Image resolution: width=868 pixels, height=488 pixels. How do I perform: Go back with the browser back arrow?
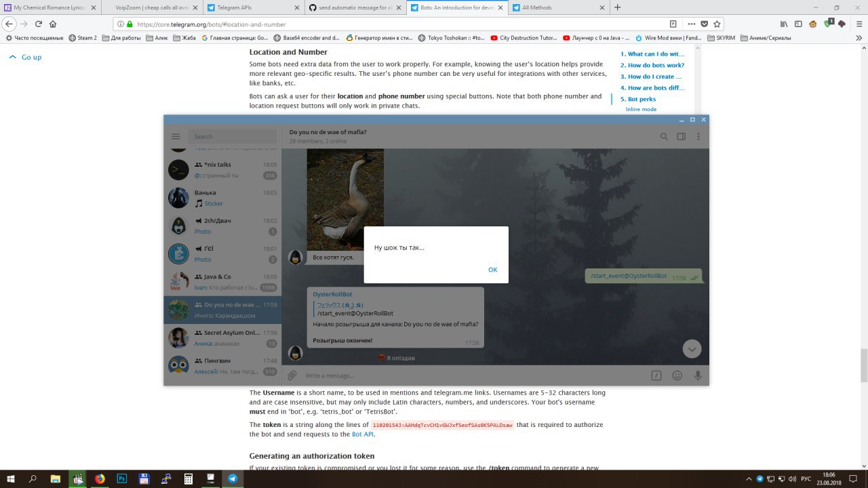point(9,24)
